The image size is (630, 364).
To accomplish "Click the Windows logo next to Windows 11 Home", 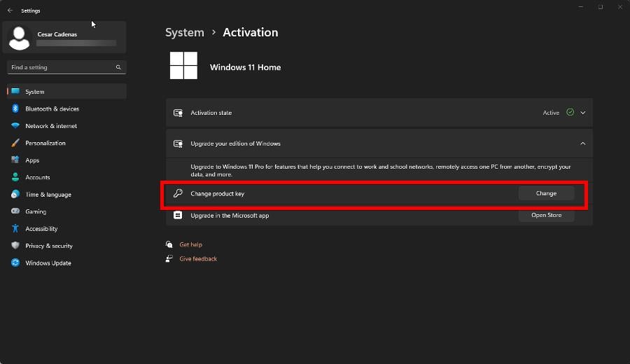I will (183, 66).
